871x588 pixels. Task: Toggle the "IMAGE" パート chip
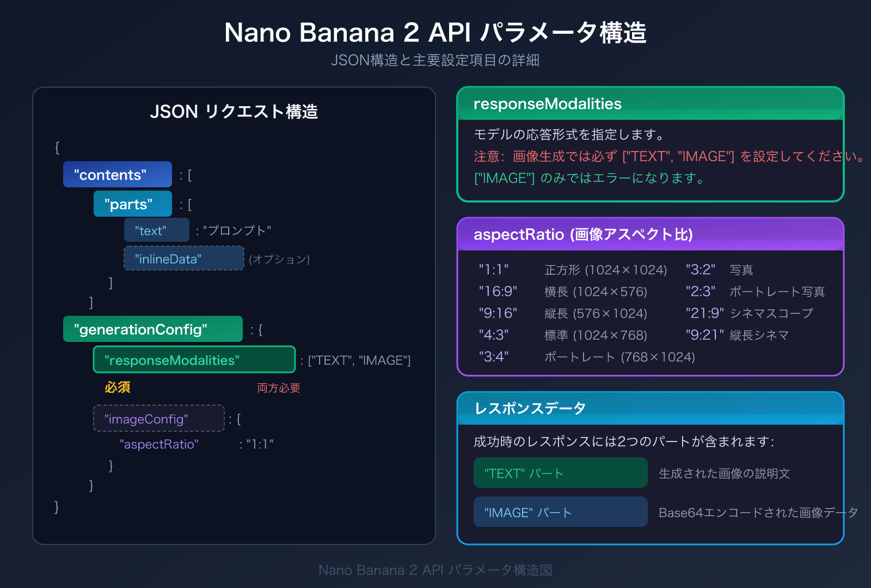click(560, 512)
